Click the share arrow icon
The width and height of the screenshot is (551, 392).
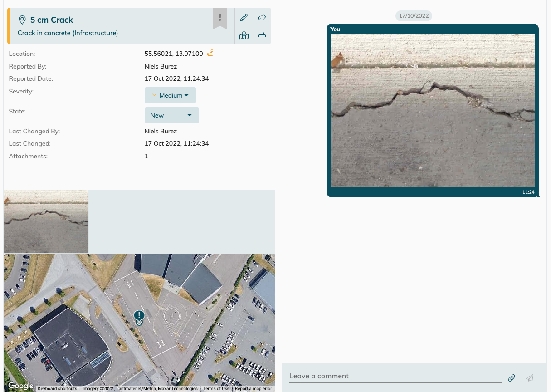(262, 18)
